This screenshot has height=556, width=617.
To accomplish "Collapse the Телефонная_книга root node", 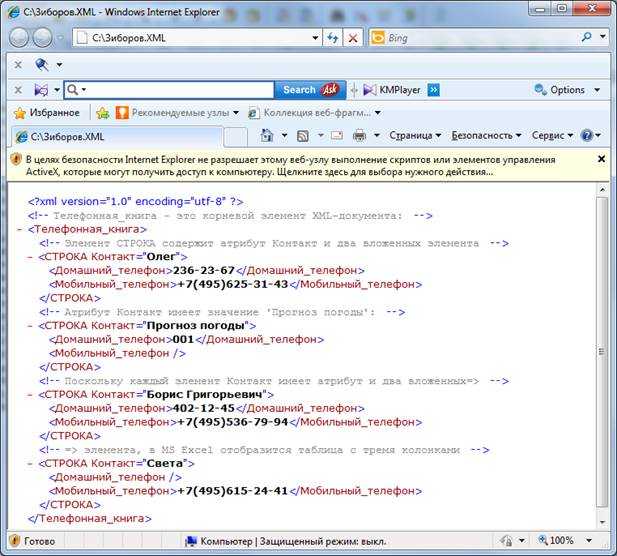I will 20,229.
